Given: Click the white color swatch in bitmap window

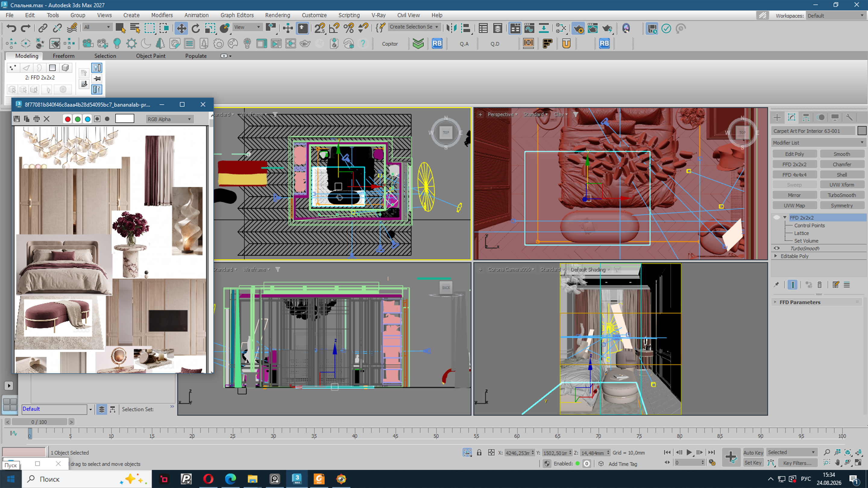Looking at the screenshot, I should 125,119.
